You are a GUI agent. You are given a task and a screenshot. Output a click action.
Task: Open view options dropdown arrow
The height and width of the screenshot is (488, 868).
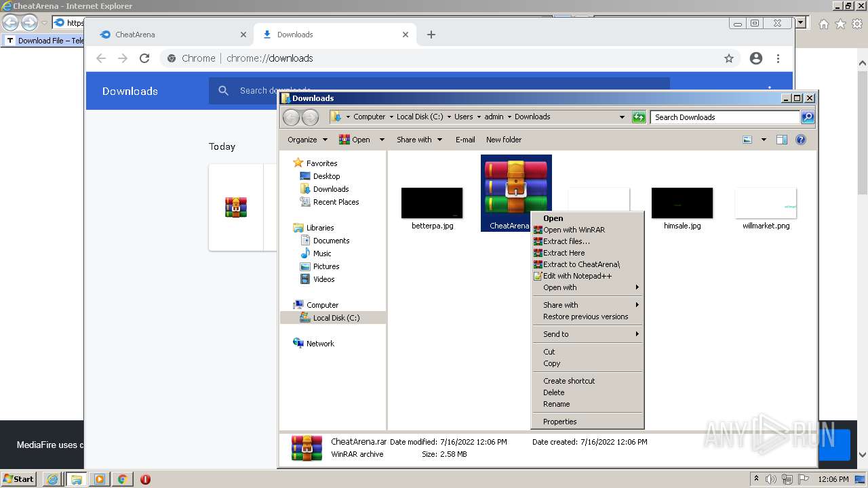point(764,140)
